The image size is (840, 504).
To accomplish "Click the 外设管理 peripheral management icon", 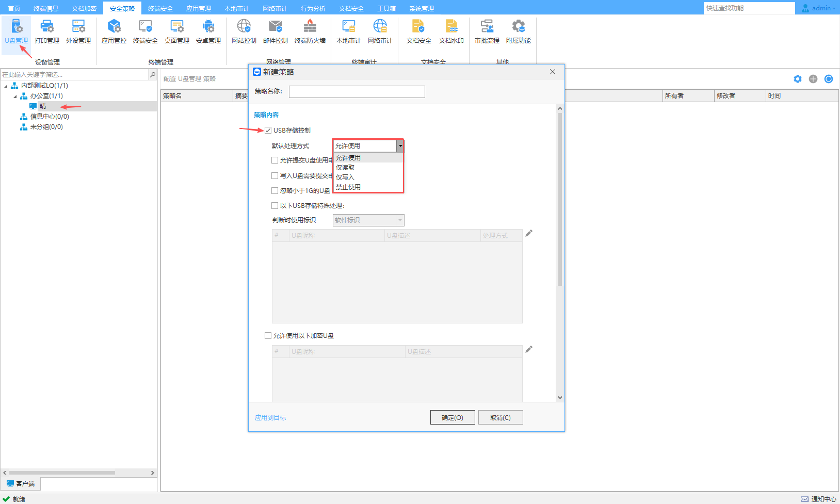I will coord(78,31).
